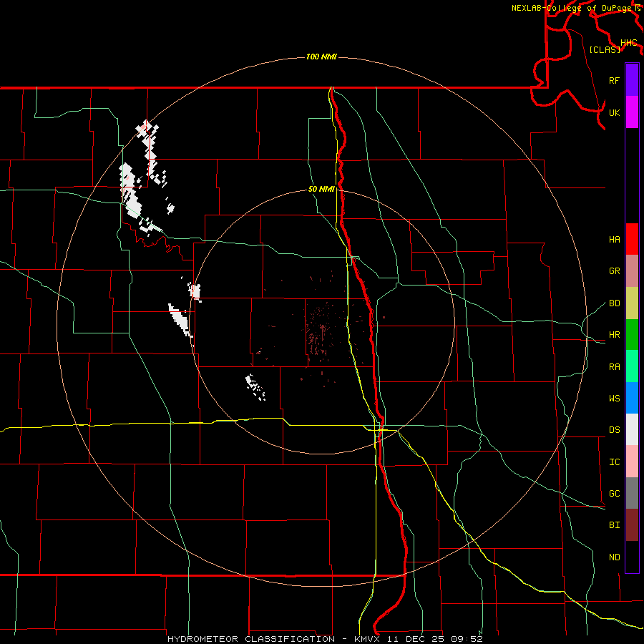
Task: Click the HA legend label
Action: [x=615, y=240]
